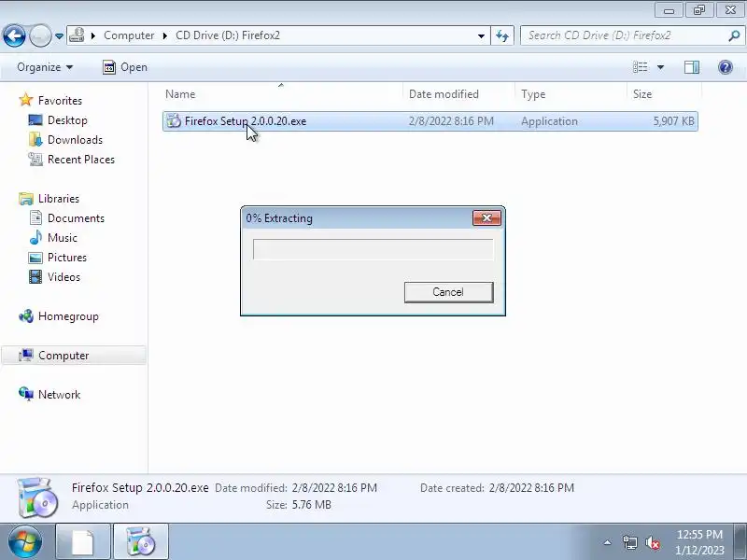
Task: Click the Firefox Setup installer file icon
Action: click(x=174, y=121)
